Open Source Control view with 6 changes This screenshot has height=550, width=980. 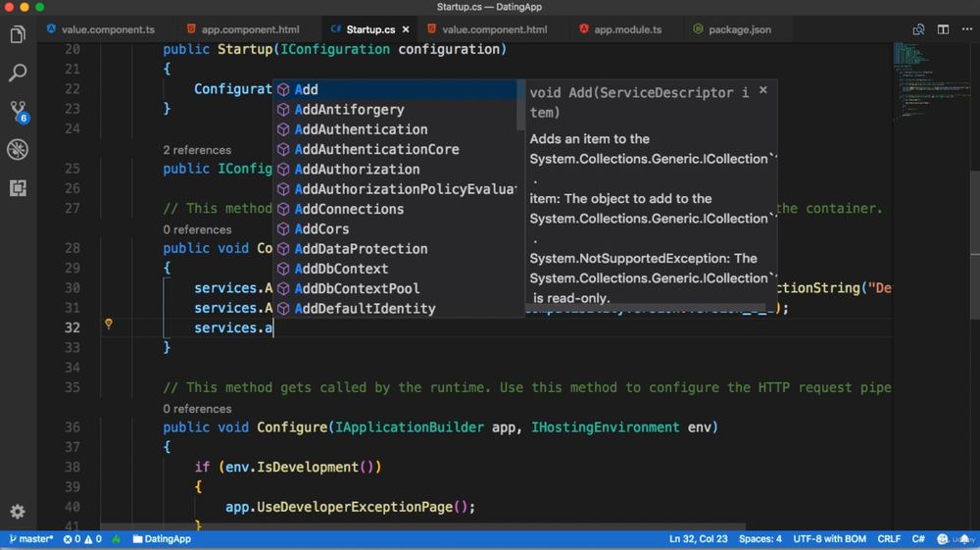(18, 111)
